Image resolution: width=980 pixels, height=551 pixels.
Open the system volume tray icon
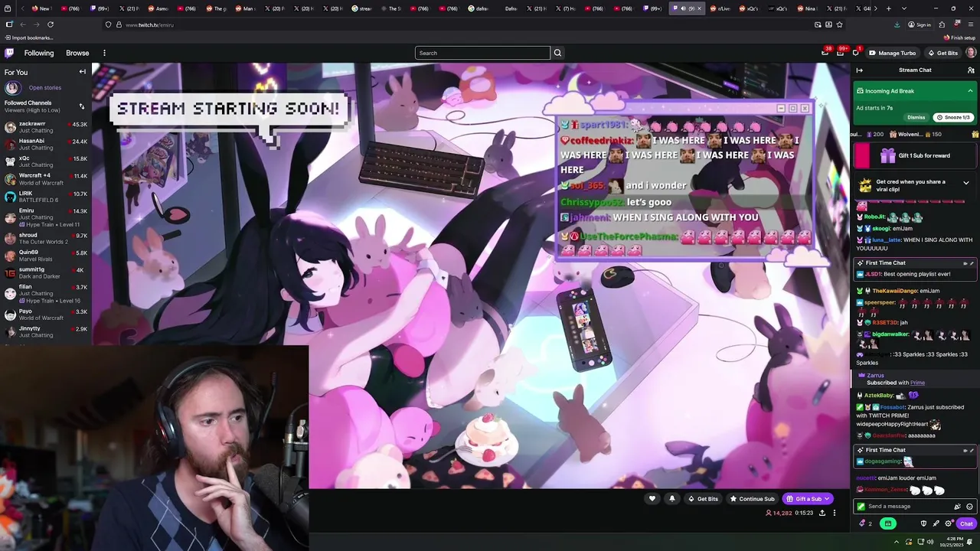(930, 542)
